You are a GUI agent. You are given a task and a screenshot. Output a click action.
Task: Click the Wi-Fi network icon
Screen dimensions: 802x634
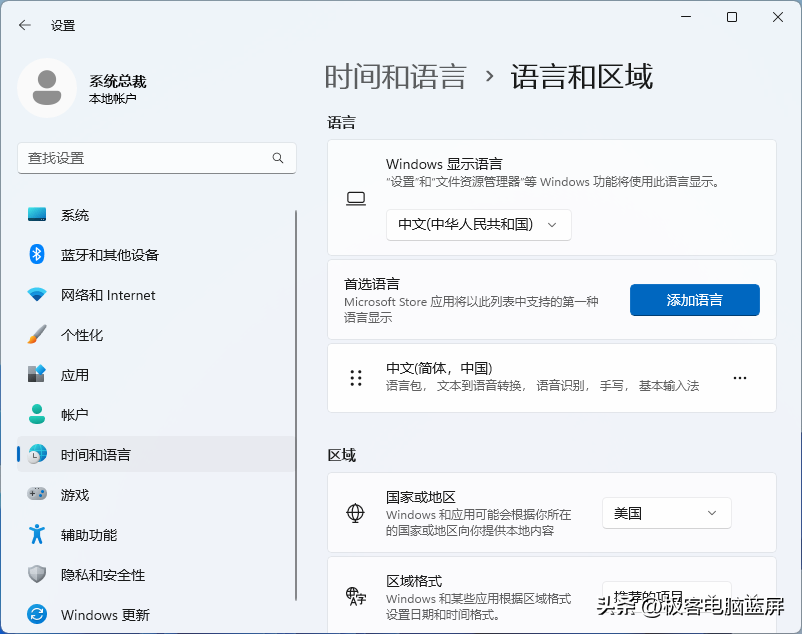[x=37, y=295]
